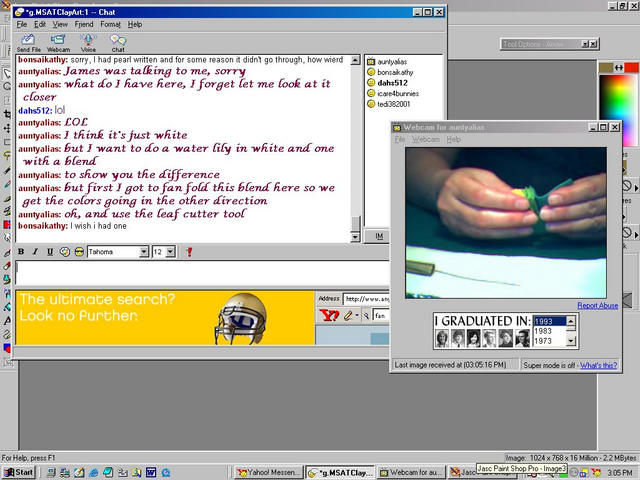Open the Webcam menu in the webcam window
640x480 pixels.
click(426, 140)
